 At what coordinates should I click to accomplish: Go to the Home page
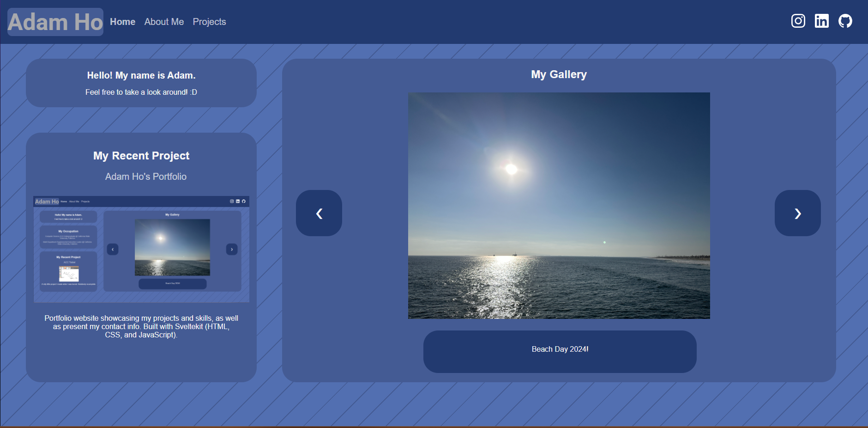coord(122,22)
